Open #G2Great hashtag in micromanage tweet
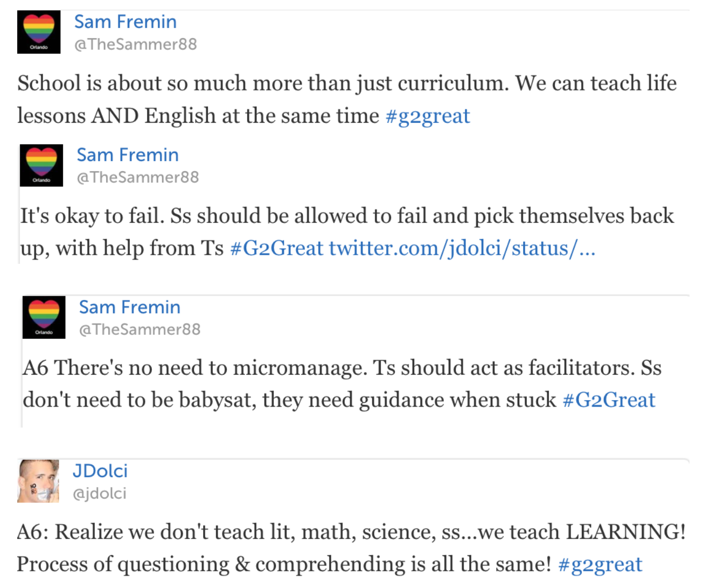724x588 pixels. tap(609, 400)
